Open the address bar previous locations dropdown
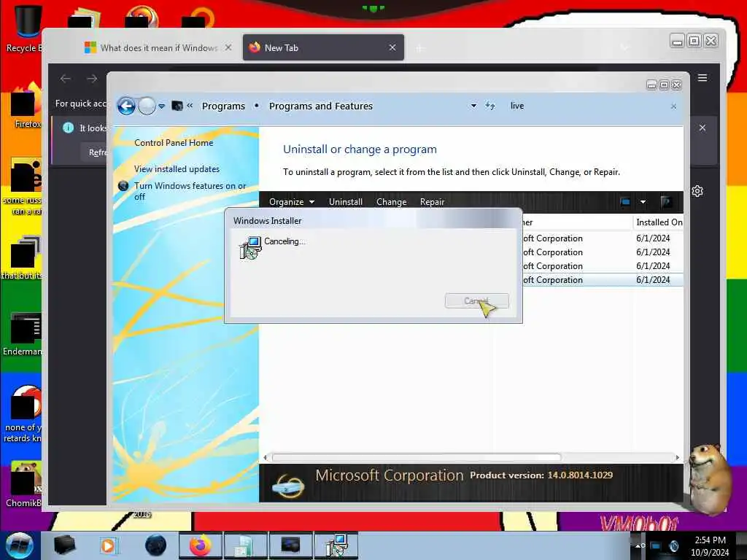 click(x=473, y=106)
